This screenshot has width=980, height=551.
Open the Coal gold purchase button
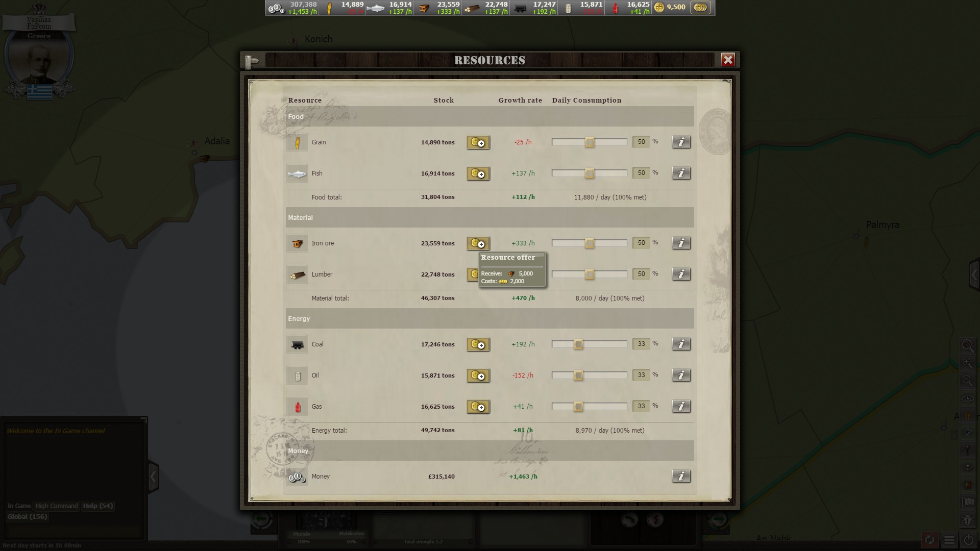tap(478, 344)
